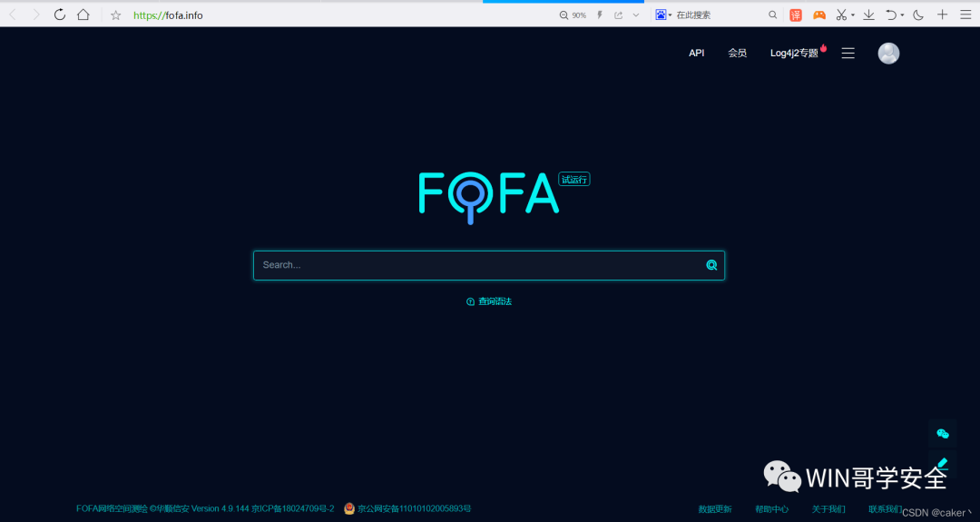Click the FOFA logo
Screen dimensions: 980x522
point(488,198)
